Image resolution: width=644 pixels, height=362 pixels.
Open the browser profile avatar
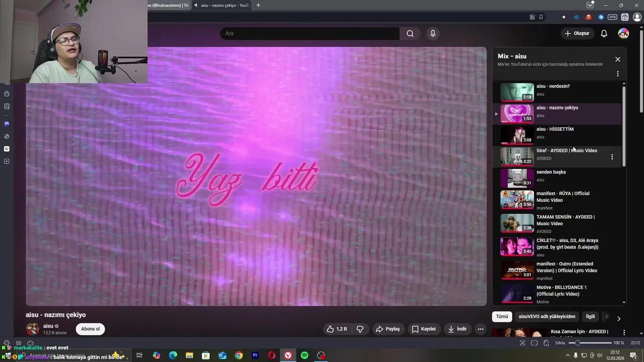point(637,17)
